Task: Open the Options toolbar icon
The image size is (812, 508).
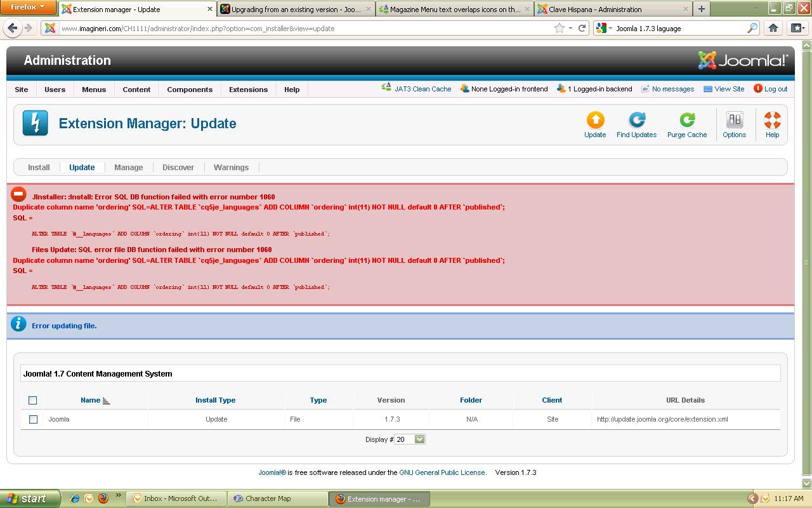Action: coord(734,120)
